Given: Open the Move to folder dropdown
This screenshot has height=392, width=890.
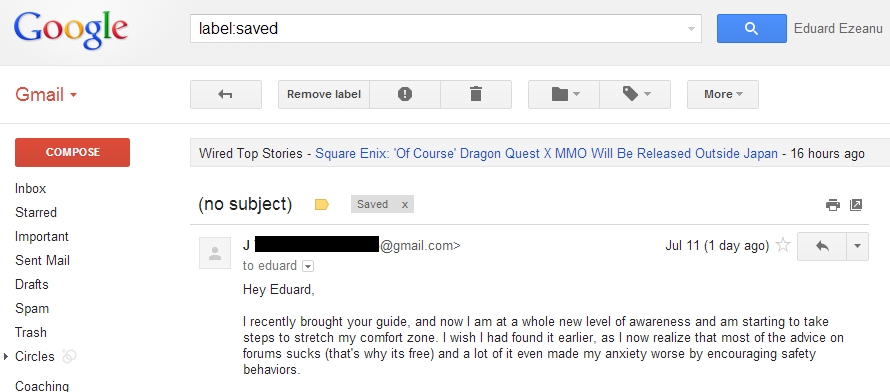Looking at the screenshot, I should point(564,94).
